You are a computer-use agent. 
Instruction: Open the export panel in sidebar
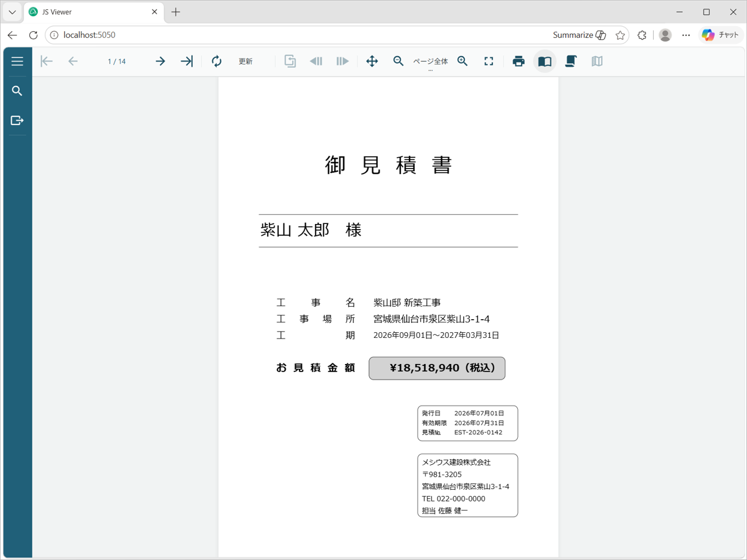coord(17,120)
